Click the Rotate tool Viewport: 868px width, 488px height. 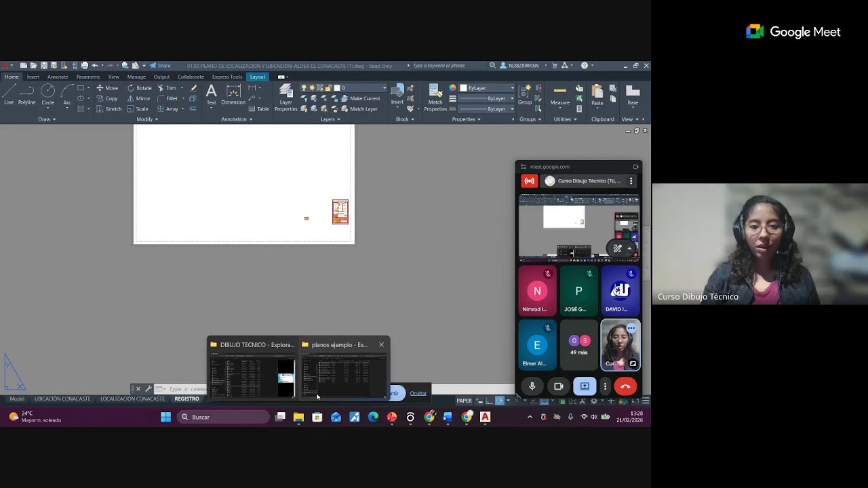pos(140,88)
